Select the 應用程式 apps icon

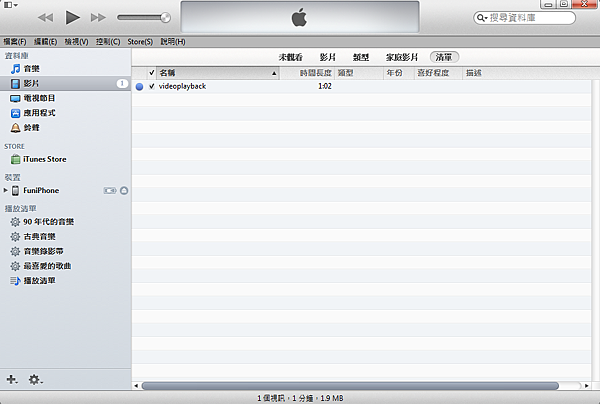tap(15, 113)
